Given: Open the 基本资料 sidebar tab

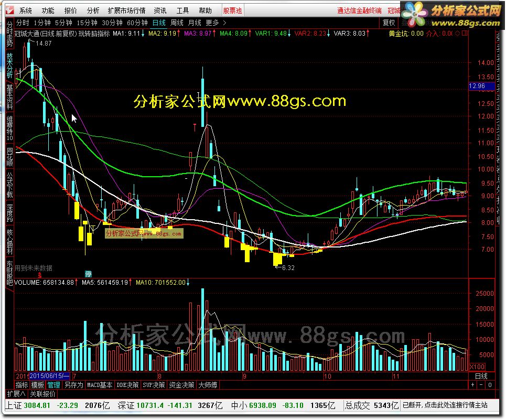Looking at the screenshot, I should point(9,97).
